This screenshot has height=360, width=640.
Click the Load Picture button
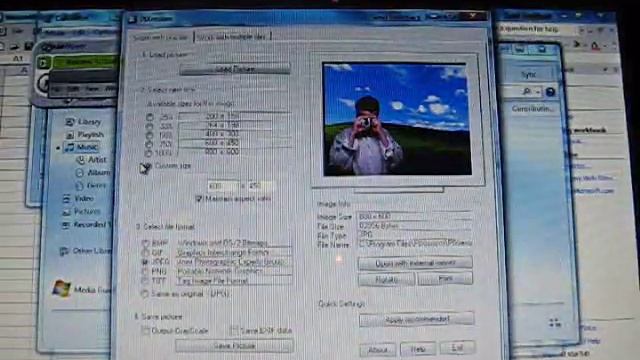point(235,69)
